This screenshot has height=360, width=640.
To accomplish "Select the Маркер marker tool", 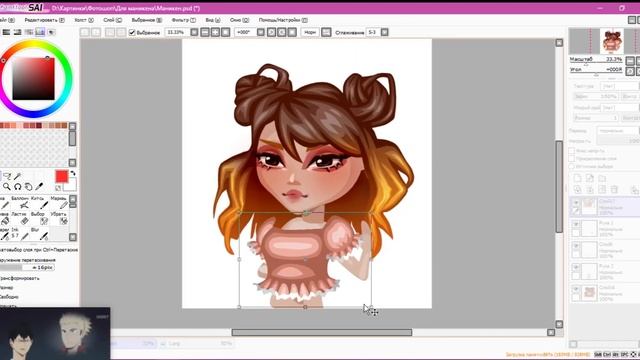I will tap(59, 202).
